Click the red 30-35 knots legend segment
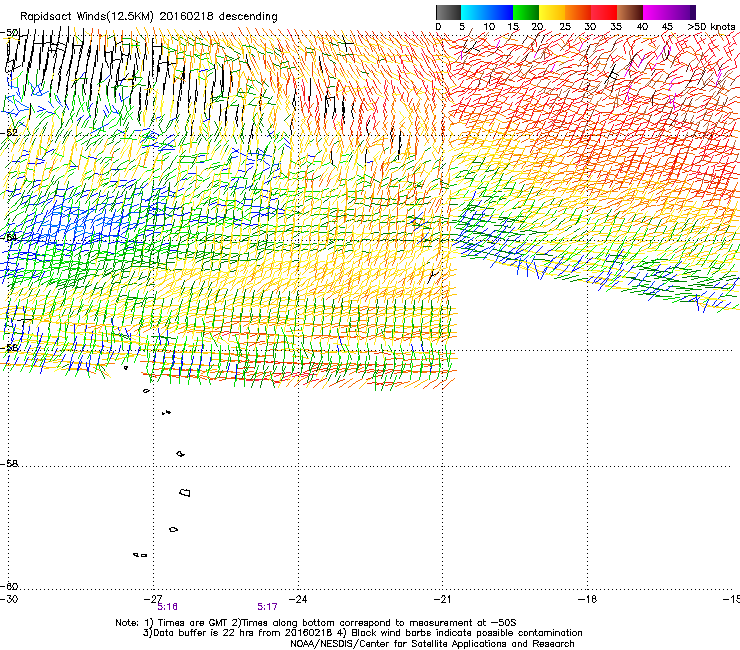 pos(604,12)
